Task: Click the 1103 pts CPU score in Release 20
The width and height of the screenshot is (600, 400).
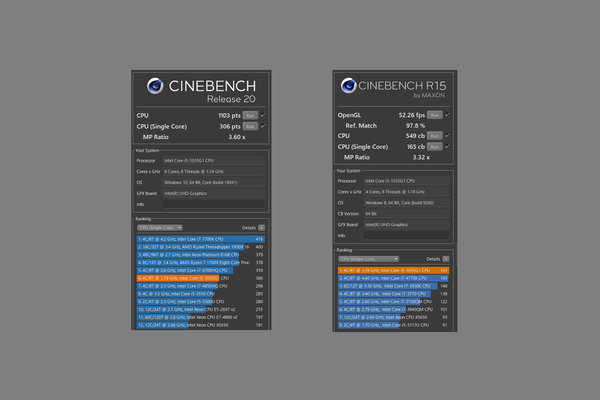Action: click(x=229, y=116)
